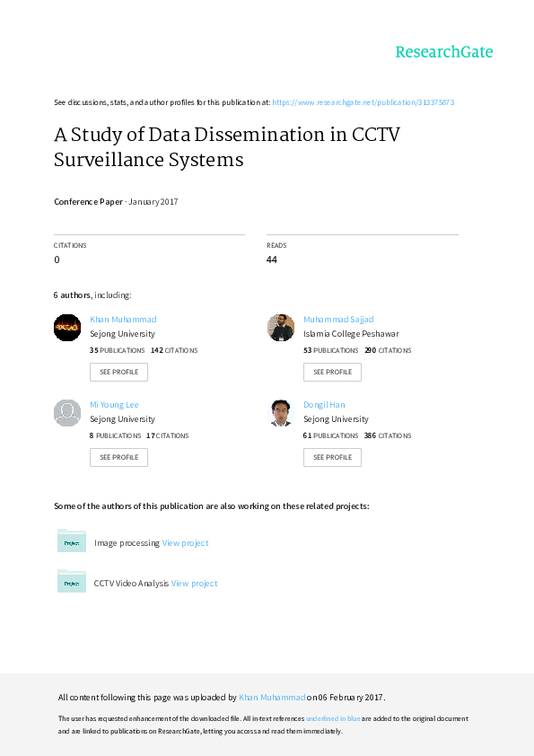Click SEE PROFILE under Dongil Han
Screen dimensions: 534x756
(332, 456)
